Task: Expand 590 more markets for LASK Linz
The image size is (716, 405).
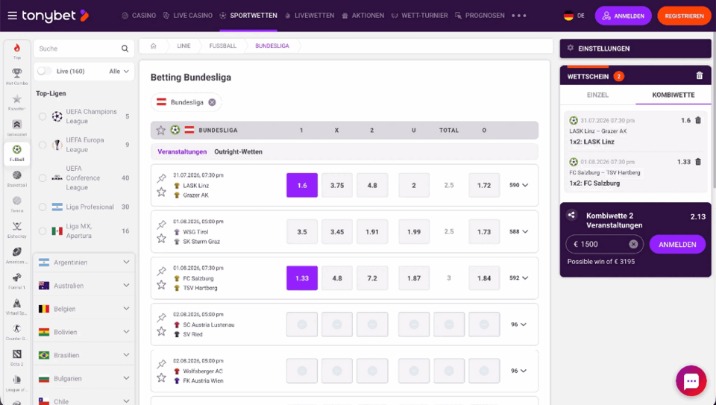Action: 519,185
